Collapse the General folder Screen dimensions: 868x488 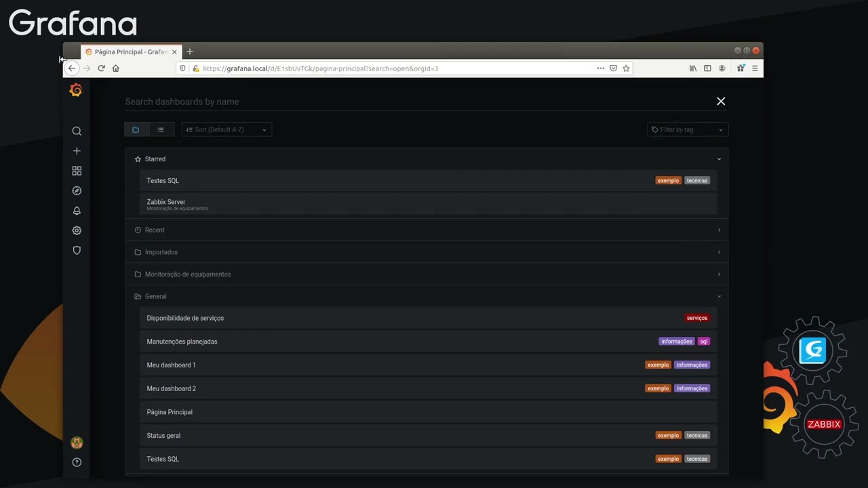(427, 296)
